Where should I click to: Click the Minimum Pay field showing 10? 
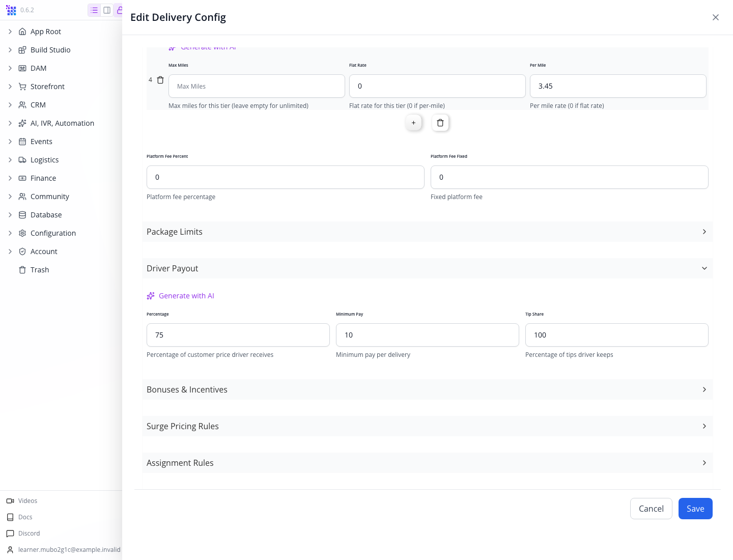(428, 335)
